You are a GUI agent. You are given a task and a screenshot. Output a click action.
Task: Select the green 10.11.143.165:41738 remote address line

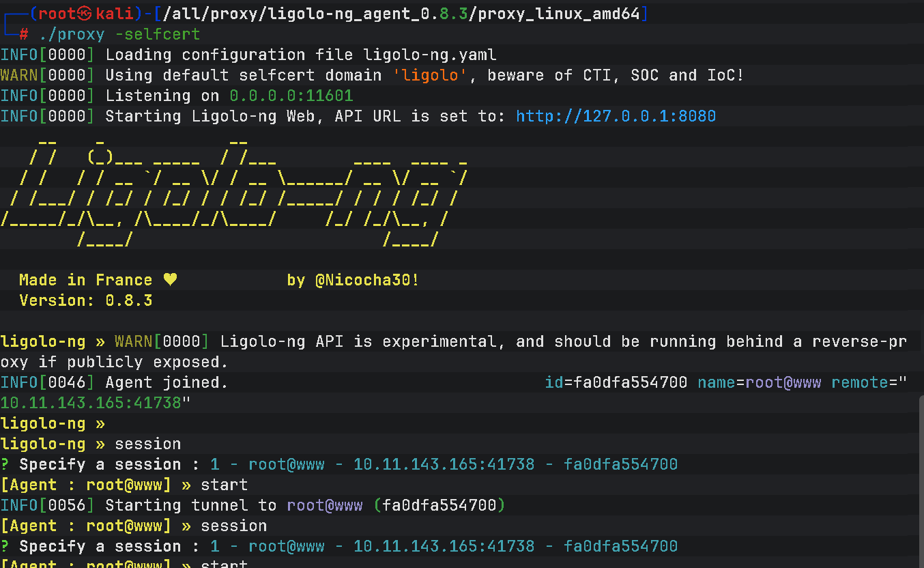pos(91,403)
